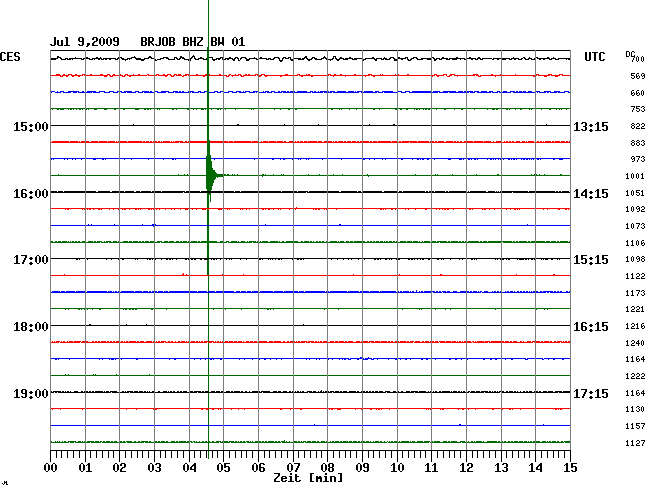The height and width of the screenshot is (494, 650).
Task: Click the DC value 1073
Action: point(635,226)
